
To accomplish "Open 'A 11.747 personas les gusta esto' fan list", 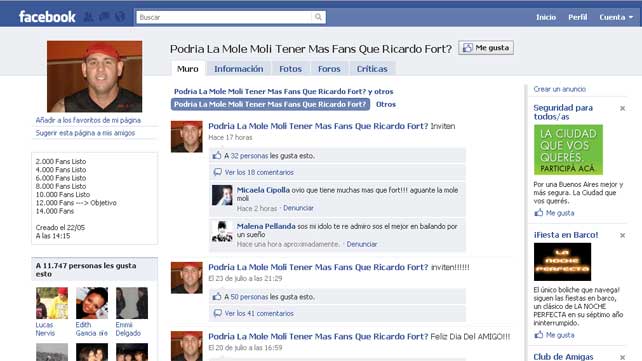I will coord(86,270).
